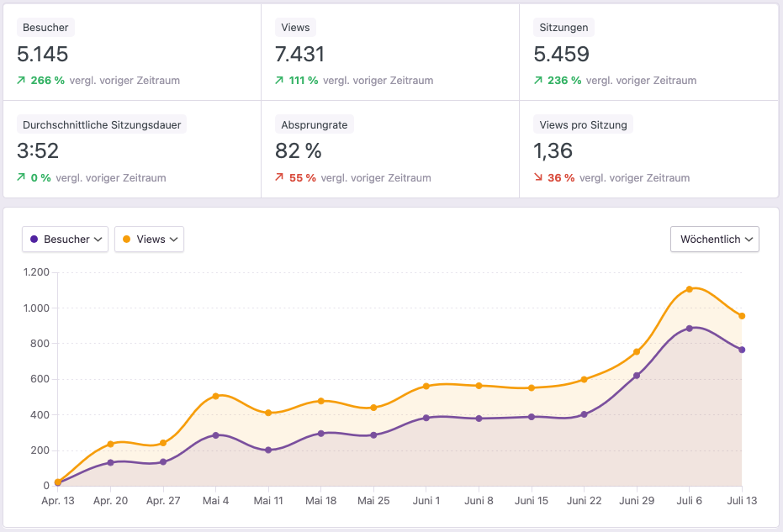Click the green trend arrow under Views
783x532 pixels.
[x=279, y=81]
